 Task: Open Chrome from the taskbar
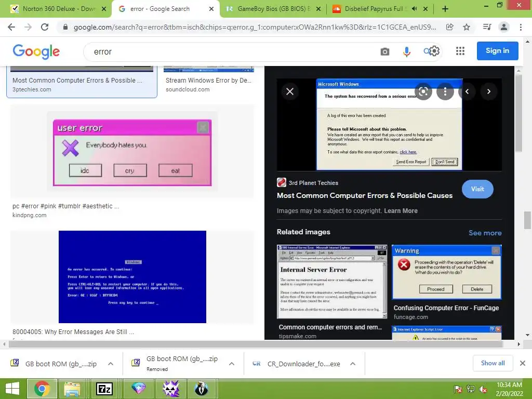click(x=42, y=389)
